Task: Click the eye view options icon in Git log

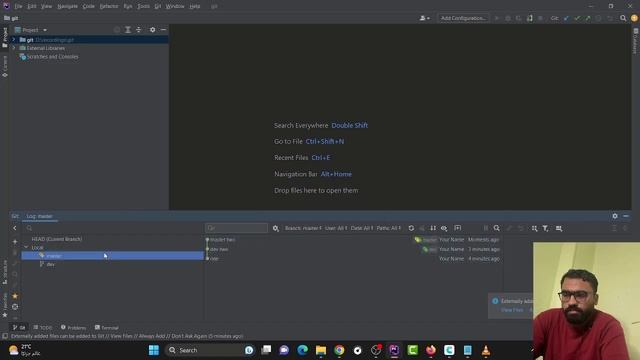Action: pyautogui.click(x=444, y=228)
